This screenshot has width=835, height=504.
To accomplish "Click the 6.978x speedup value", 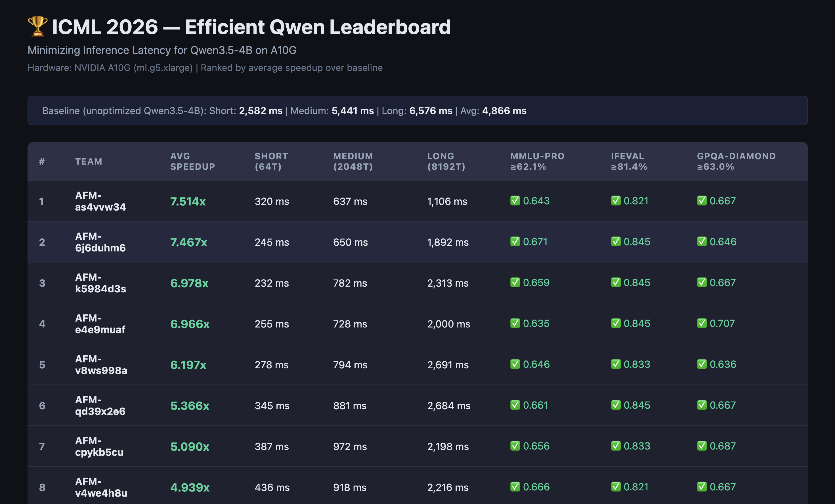I will [189, 283].
